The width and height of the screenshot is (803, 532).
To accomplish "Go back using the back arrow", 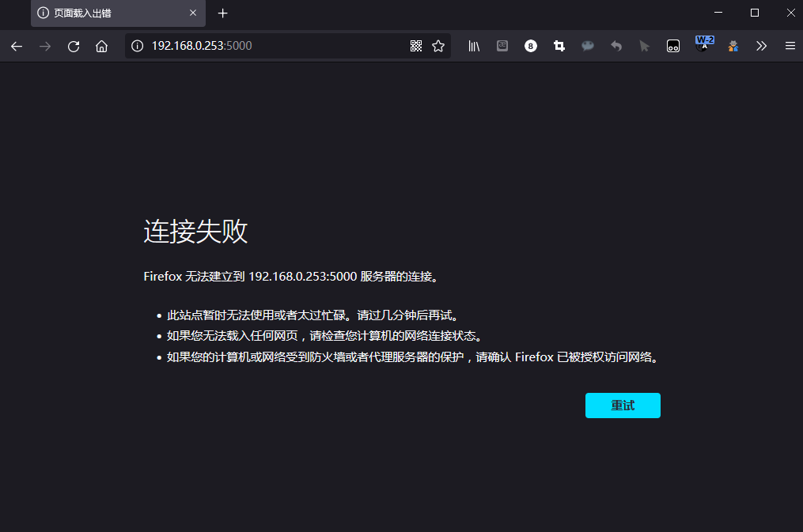I will (17, 46).
